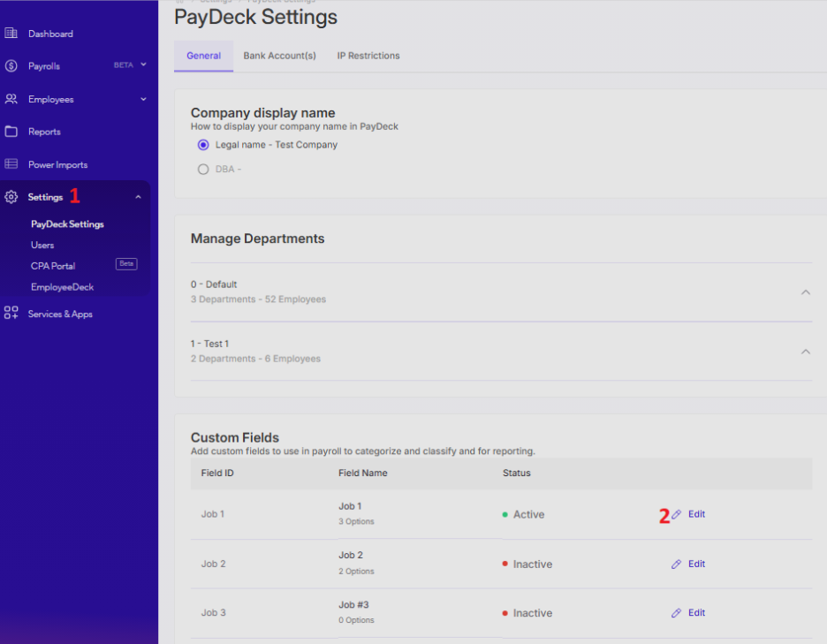The height and width of the screenshot is (644, 827).
Task: Click the Reports folder icon
Action: click(x=11, y=132)
